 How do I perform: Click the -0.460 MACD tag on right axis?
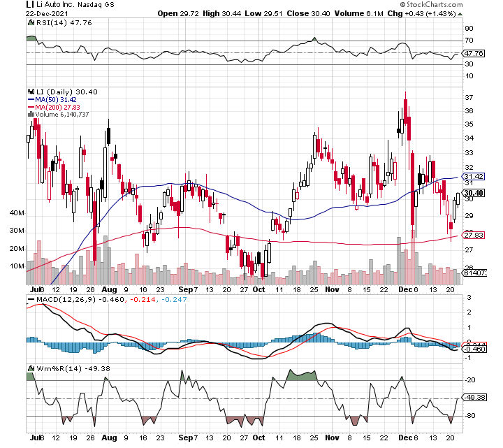474,349
